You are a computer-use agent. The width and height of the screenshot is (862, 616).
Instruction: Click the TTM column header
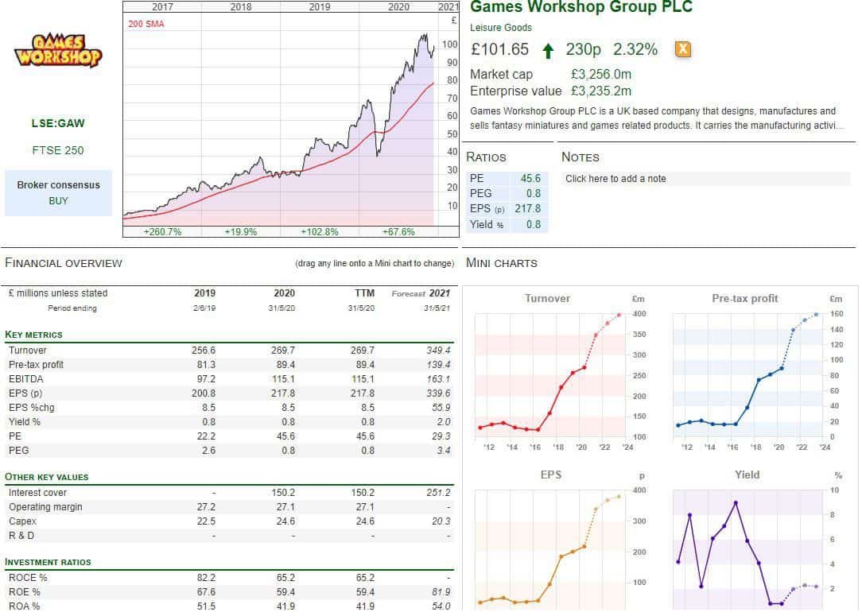pyautogui.click(x=364, y=293)
